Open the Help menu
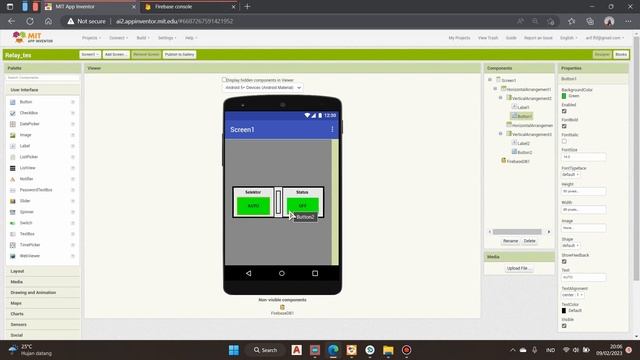This screenshot has width=640, height=360. click(191, 38)
